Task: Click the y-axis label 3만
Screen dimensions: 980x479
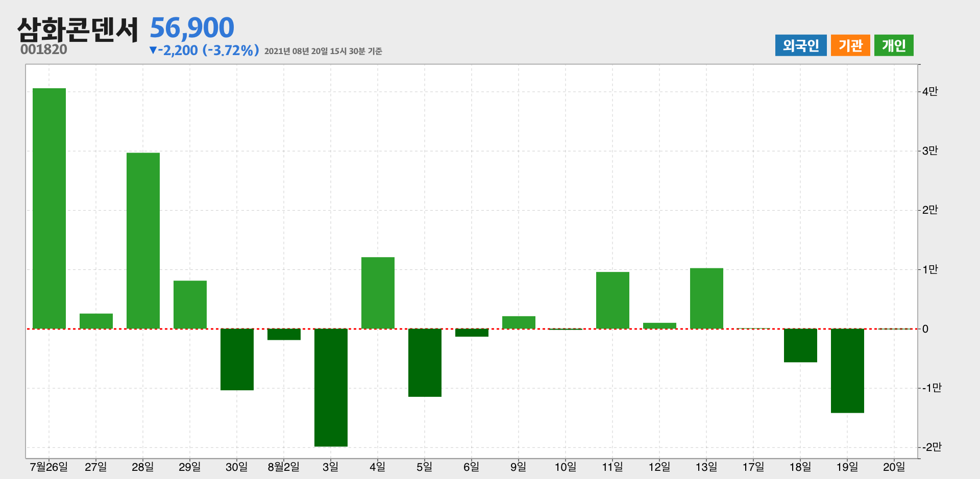Action: (x=930, y=150)
